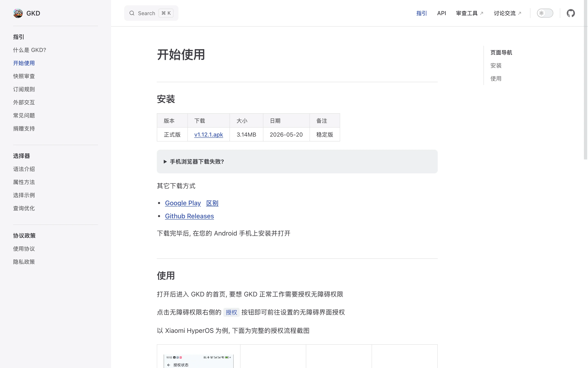Open 常见问题 sidebar page

pyautogui.click(x=24, y=115)
